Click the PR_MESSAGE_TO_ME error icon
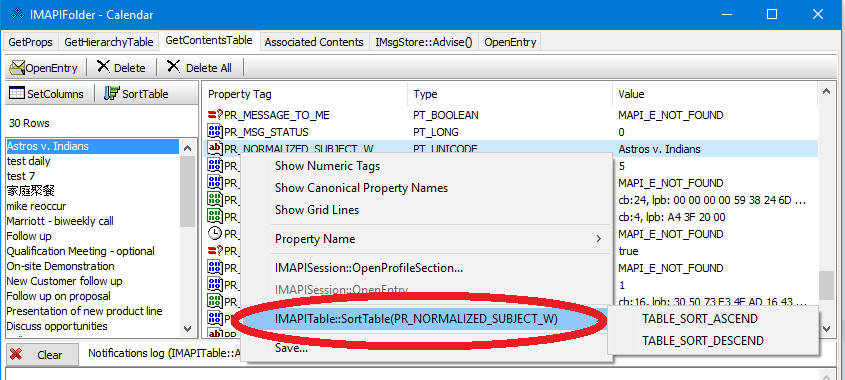 click(x=215, y=115)
